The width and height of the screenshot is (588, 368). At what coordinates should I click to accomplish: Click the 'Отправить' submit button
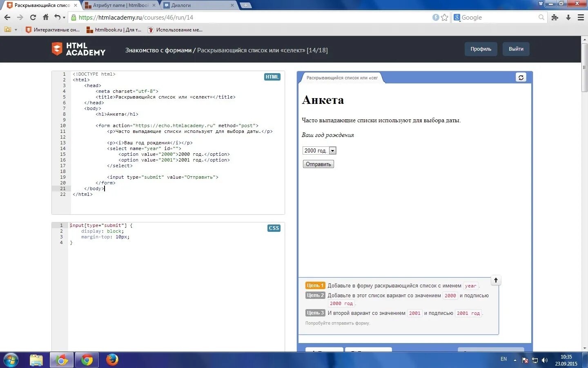click(318, 164)
